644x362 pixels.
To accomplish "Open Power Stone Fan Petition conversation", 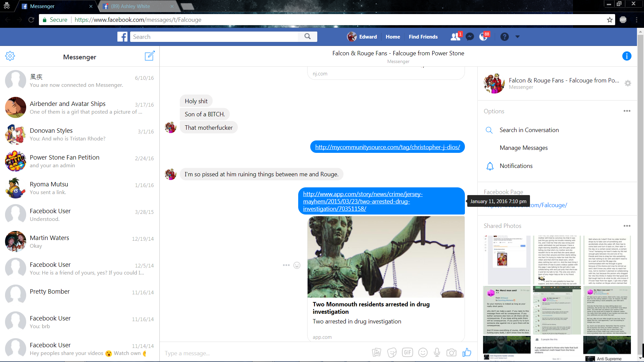I will point(79,161).
